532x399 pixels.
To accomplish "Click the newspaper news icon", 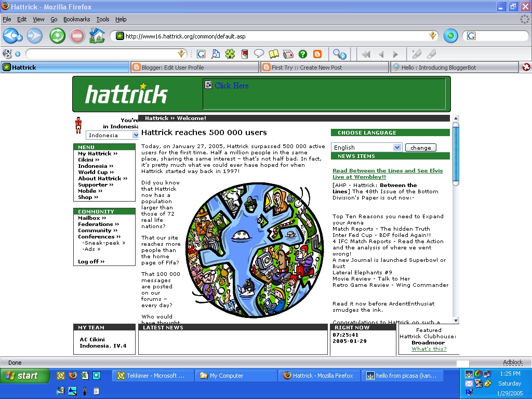I will click(x=288, y=54).
